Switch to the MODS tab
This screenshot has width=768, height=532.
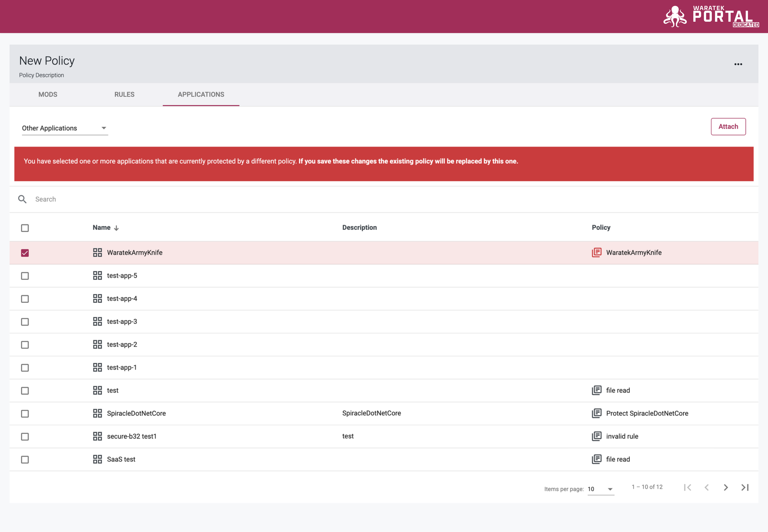(48, 95)
